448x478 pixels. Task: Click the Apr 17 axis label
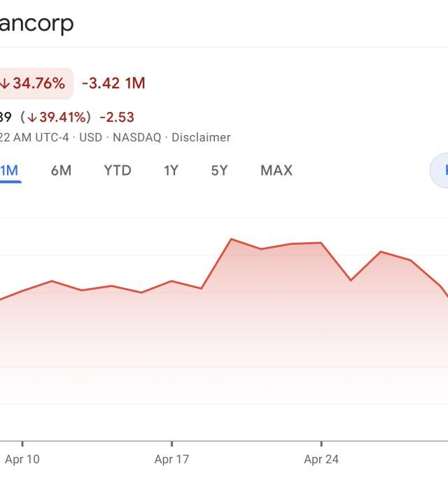[171, 459]
